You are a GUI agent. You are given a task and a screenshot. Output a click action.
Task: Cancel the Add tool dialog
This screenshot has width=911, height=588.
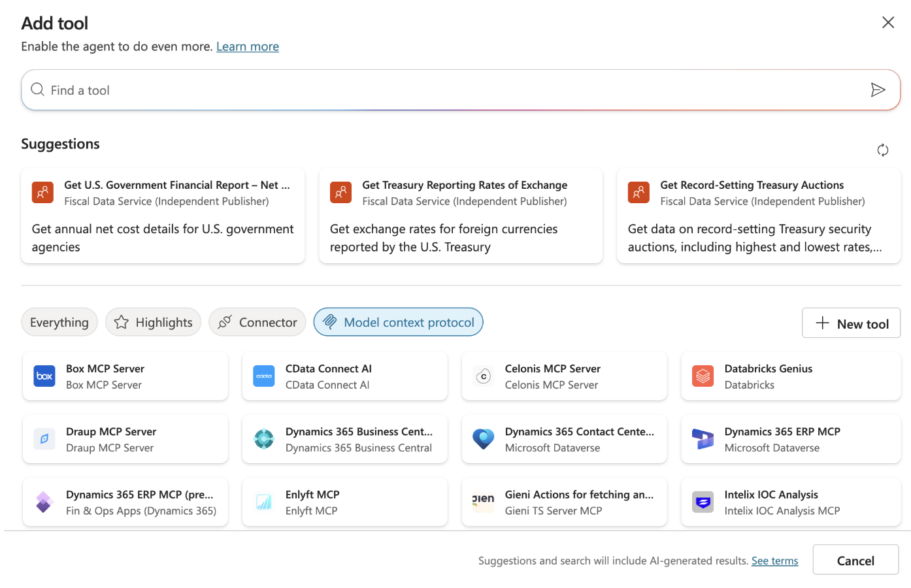(x=855, y=560)
